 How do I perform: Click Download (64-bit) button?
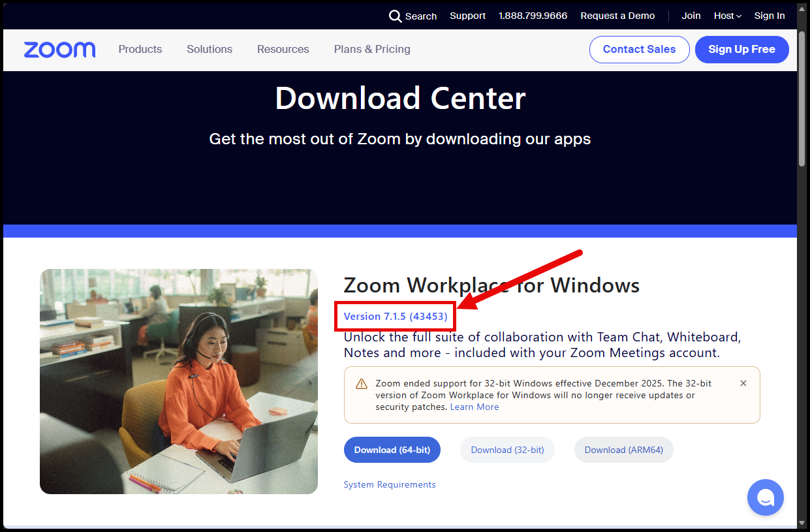(x=392, y=450)
